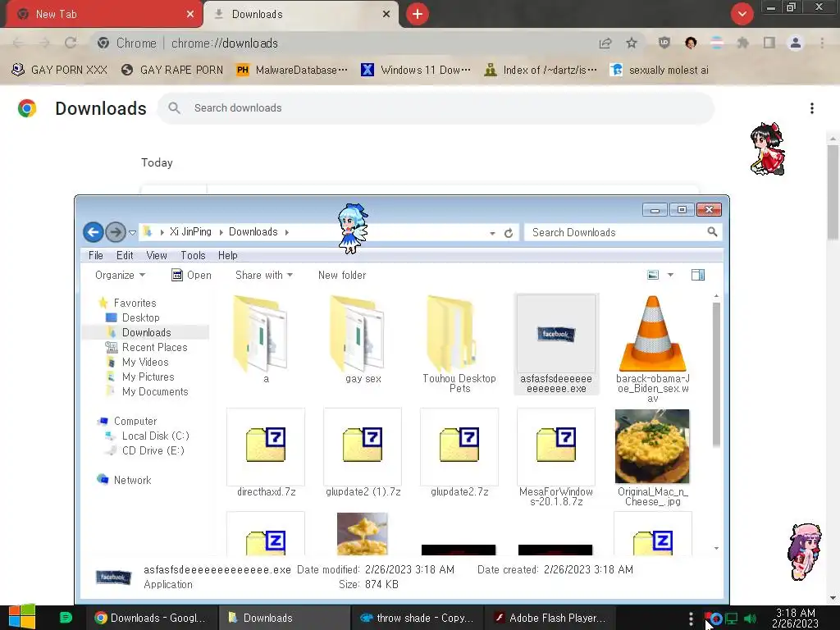
Task: Click the volume speaker tray icon
Action: point(750,619)
